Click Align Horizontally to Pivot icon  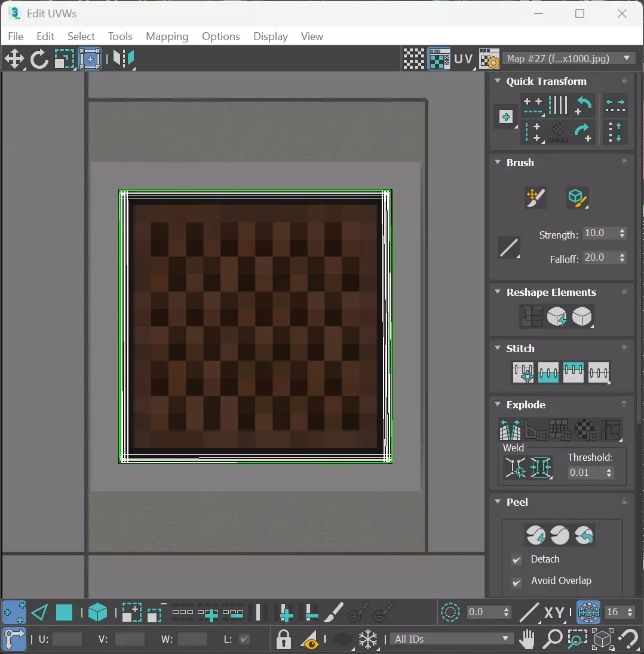point(533,106)
